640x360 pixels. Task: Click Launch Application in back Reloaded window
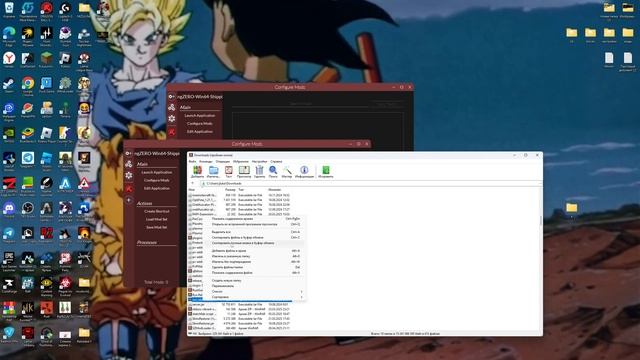[200, 116]
